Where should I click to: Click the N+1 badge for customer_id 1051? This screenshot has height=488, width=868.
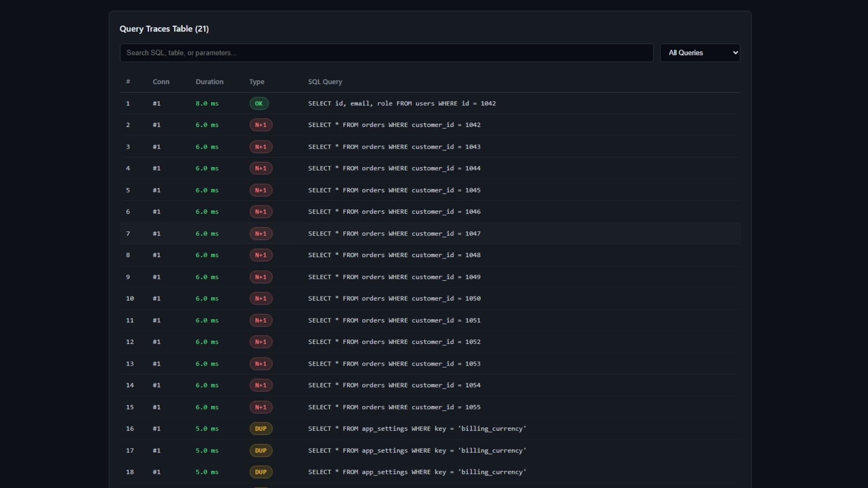[261, 320]
